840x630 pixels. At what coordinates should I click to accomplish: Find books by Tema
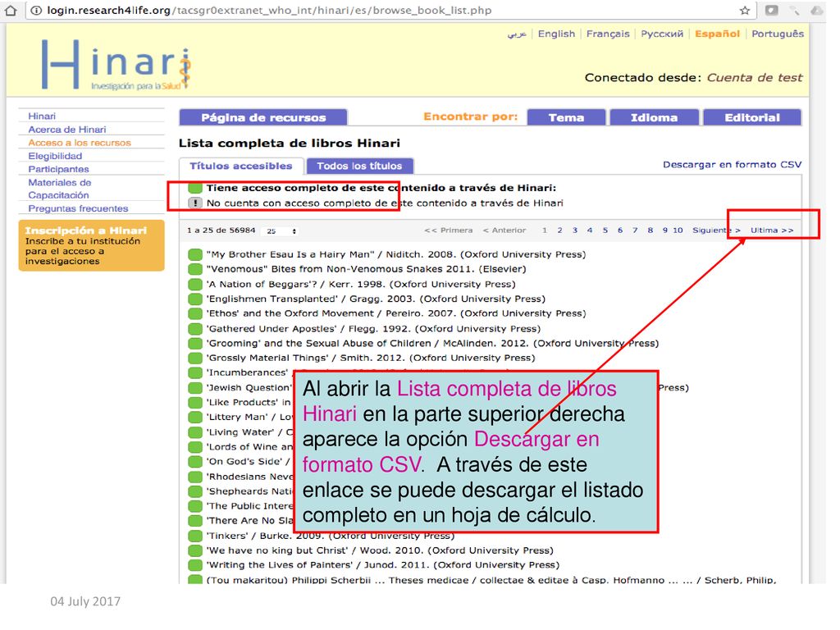(x=566, y=117)
